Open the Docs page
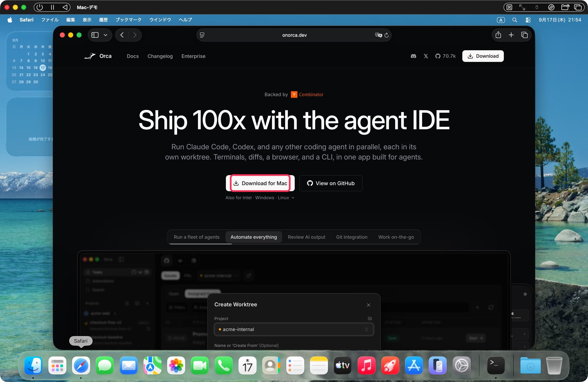Screen dimensions: 588x382 [133, 56]
